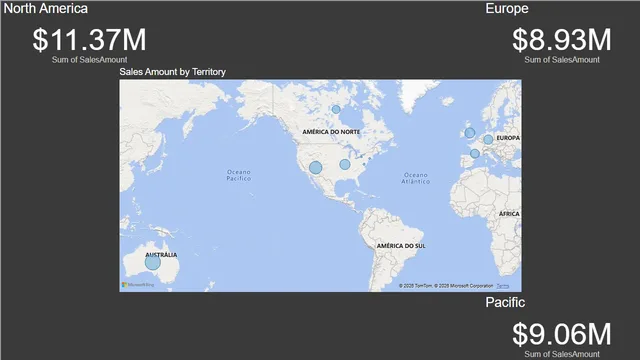The height and width of the screenshot is (360, 640).
Task: Select the Canada sales bubble near Hudson Bay
Action: click(x=336, y=109)
